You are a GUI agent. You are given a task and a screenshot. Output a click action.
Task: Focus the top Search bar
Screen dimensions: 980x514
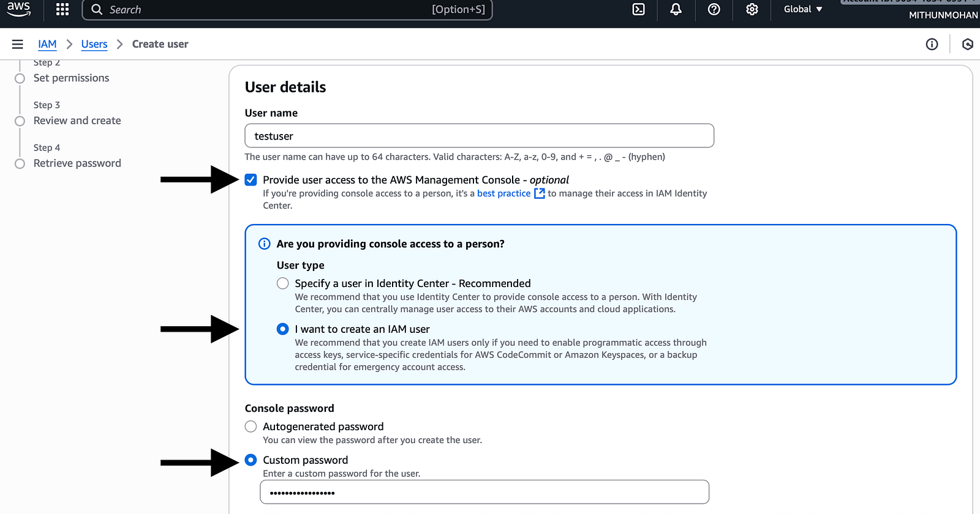coord(287,9)
